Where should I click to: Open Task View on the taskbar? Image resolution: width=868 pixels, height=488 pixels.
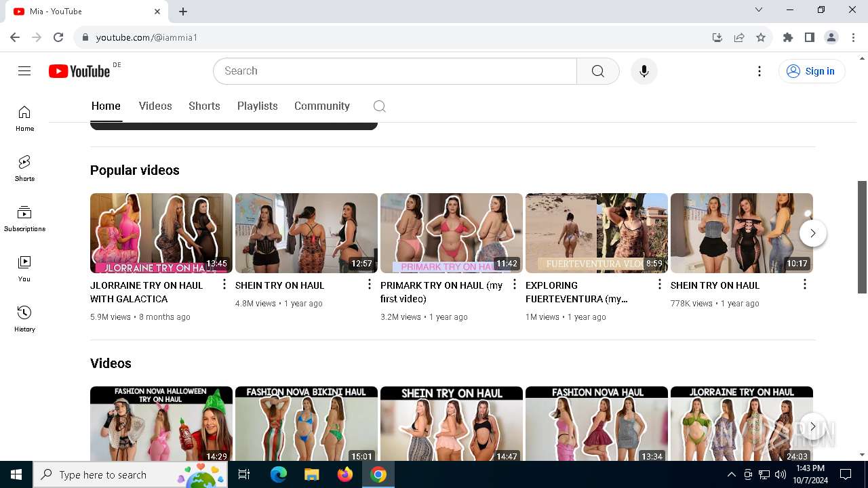click(244, 474)
